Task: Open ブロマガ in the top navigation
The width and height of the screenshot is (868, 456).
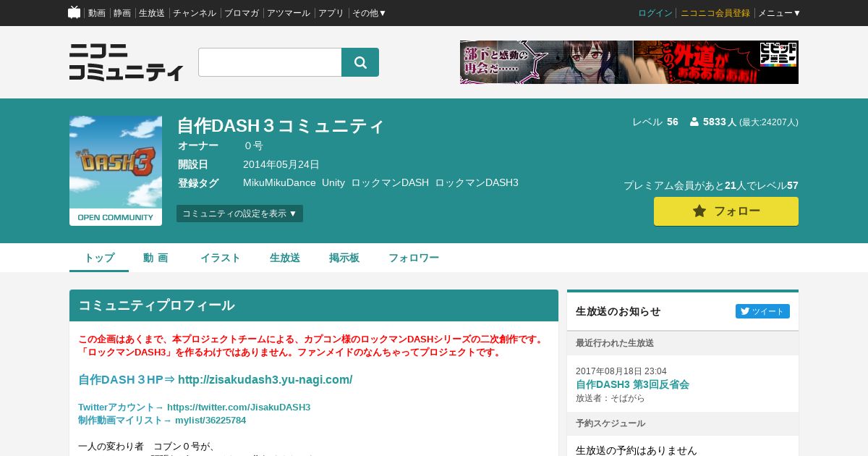Action: coord(242,13)
